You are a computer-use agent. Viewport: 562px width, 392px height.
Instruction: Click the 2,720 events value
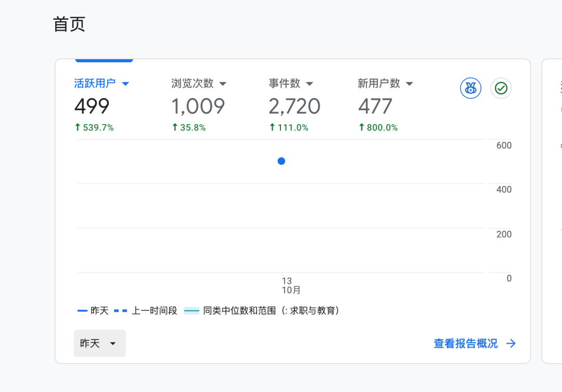click(294, 107)
